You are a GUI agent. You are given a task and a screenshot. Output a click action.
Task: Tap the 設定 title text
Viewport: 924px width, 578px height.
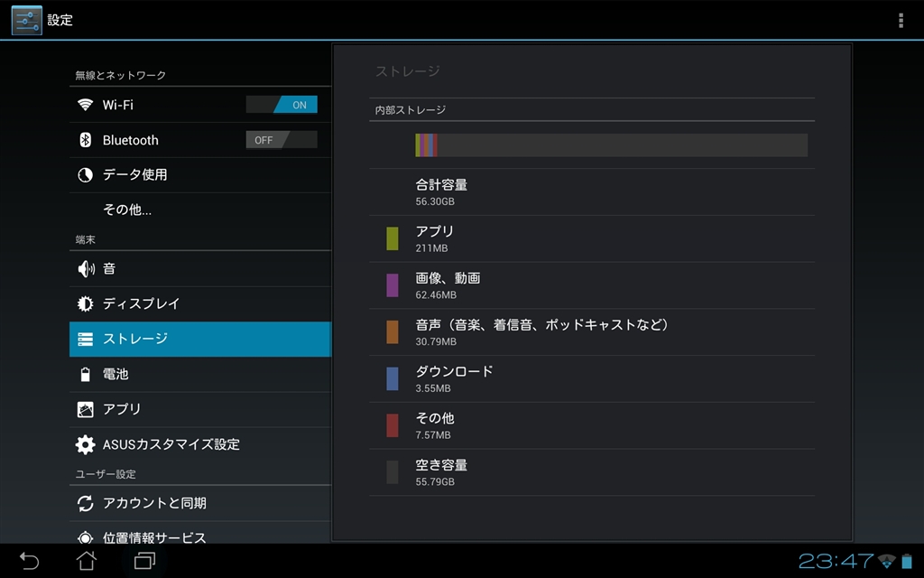click(x=60, y=20)
